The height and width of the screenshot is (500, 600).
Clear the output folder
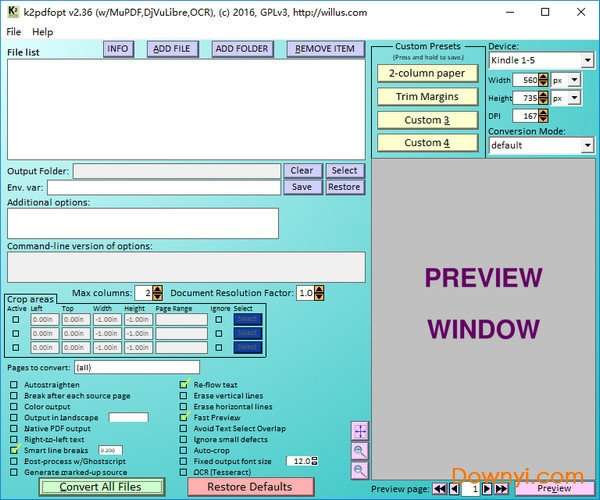(x=302, y=171)
